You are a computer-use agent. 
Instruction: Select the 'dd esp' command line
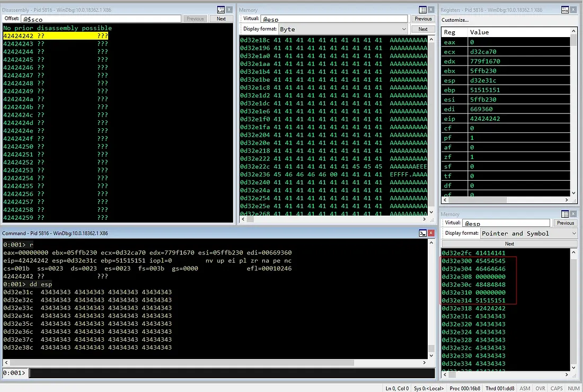(x=28, y=284)
